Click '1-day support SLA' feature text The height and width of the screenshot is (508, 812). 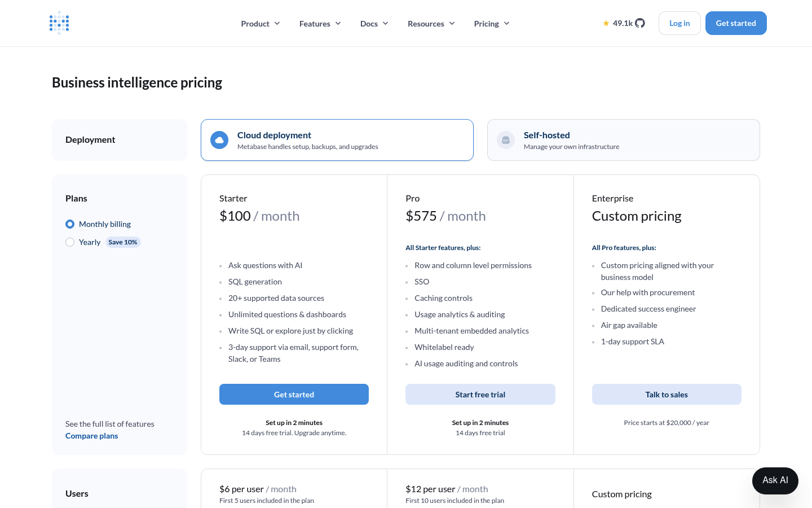633,341
